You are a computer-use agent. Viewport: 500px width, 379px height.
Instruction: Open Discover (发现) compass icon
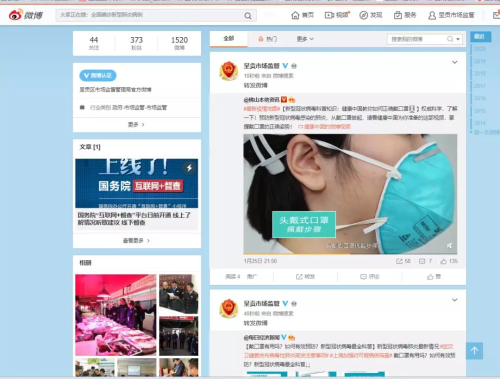pos(363,15)
